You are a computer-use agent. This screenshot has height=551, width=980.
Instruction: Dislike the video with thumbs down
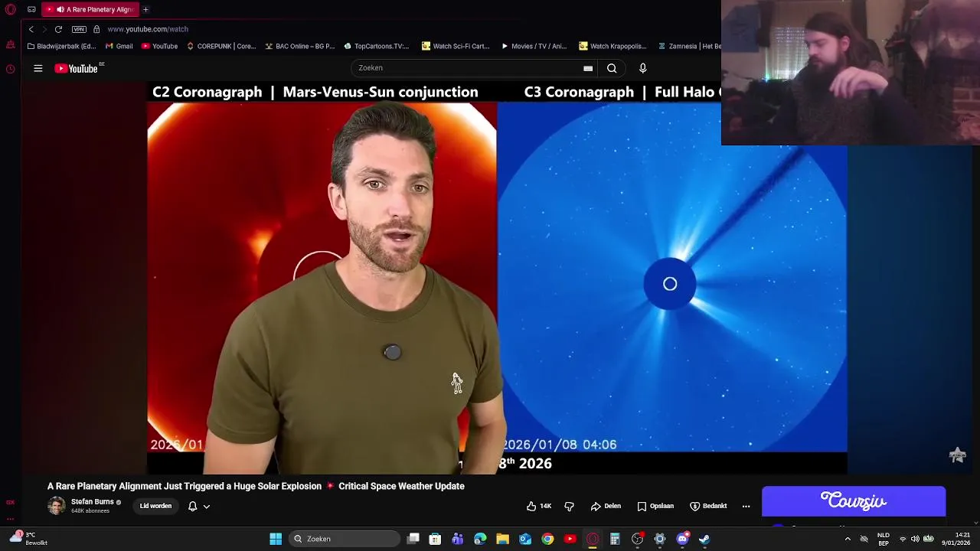pos(569,506)
